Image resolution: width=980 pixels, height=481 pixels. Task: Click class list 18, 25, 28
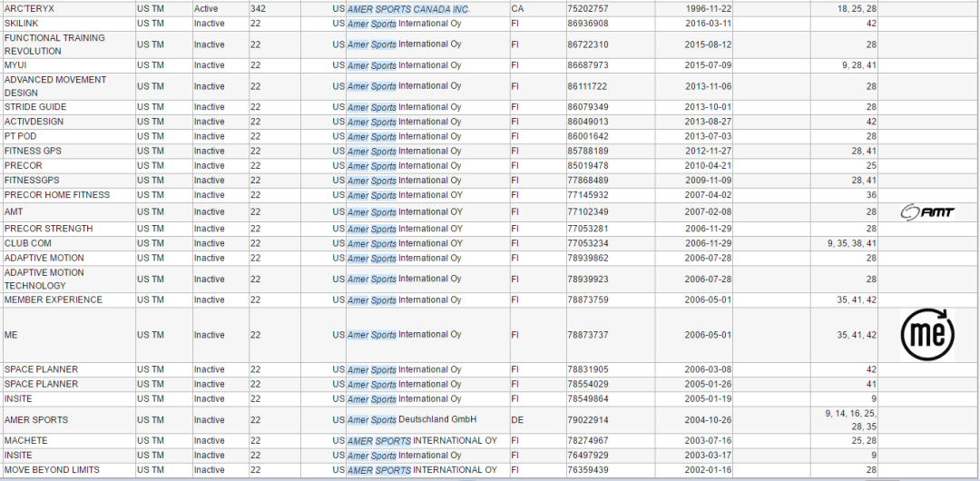[x=857, y=9]
